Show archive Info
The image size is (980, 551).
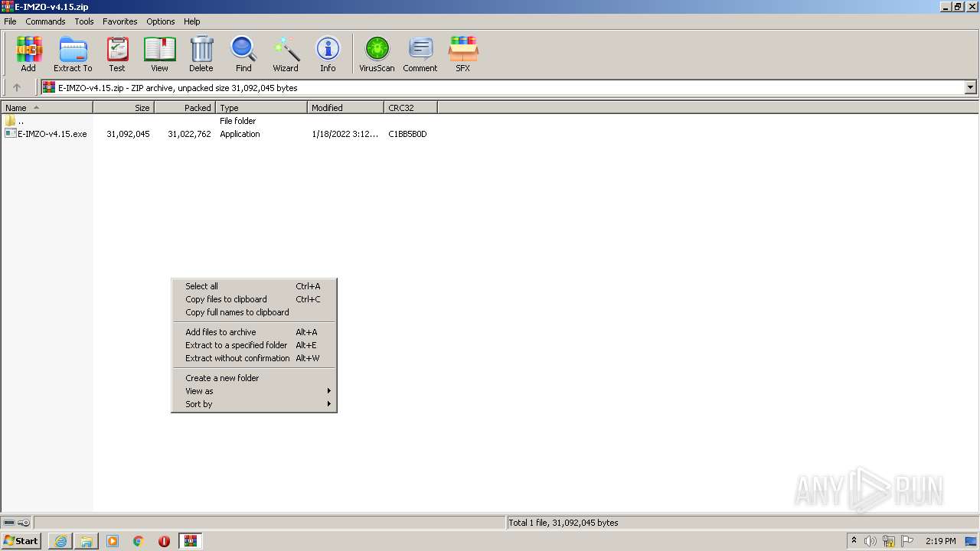click(x=328, y=54)
